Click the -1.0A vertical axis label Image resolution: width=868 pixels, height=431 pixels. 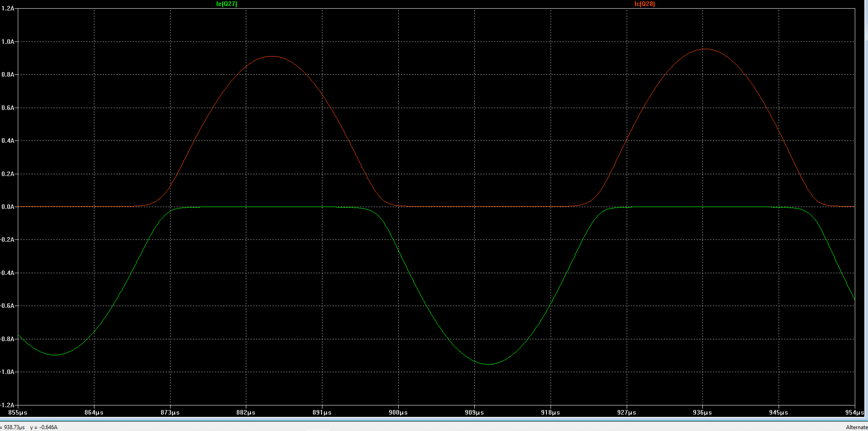click(7, 372)
